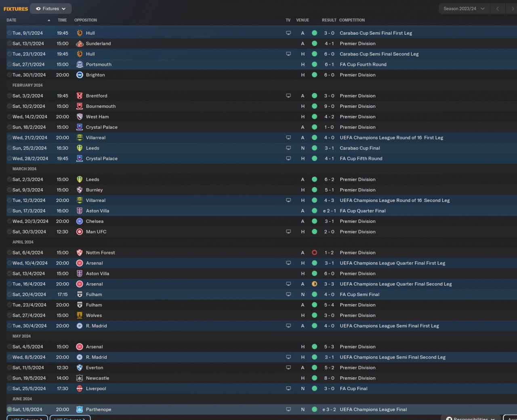
Task: Click 'UEFA Champions League Semi Final Second Leg' text
Action: [x=393, y=357]
